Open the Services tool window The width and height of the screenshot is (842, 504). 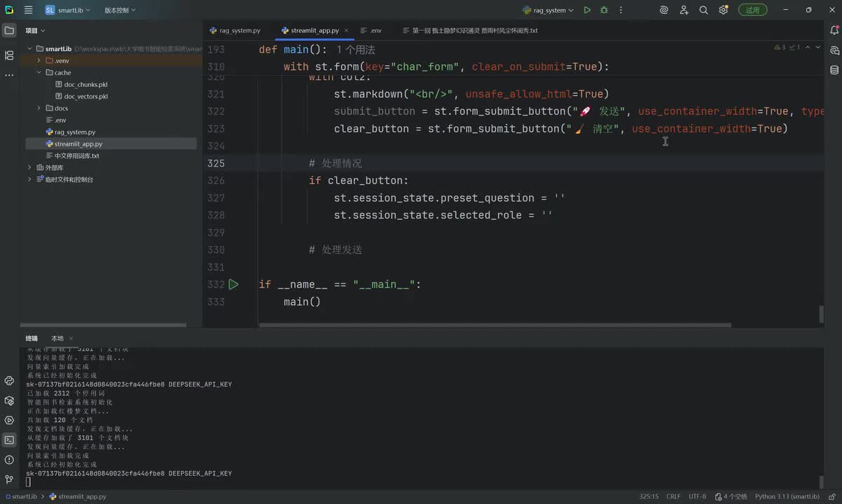9,420
